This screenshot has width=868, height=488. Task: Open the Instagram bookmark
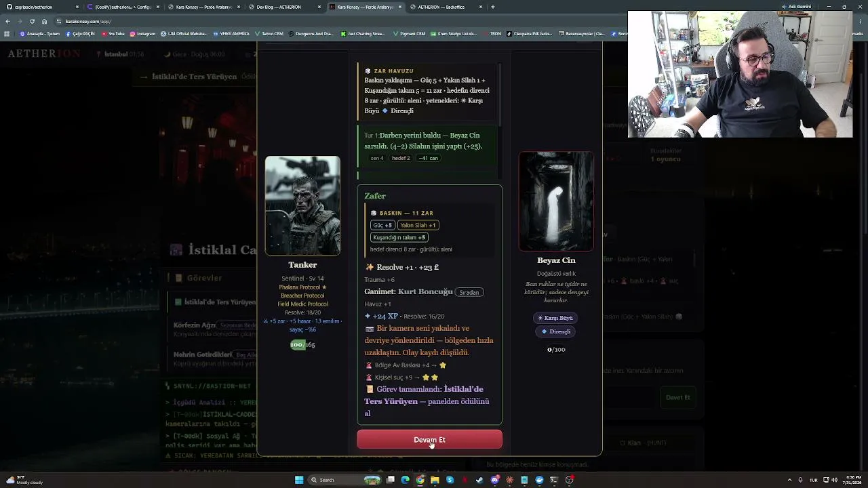coord(142,33)
